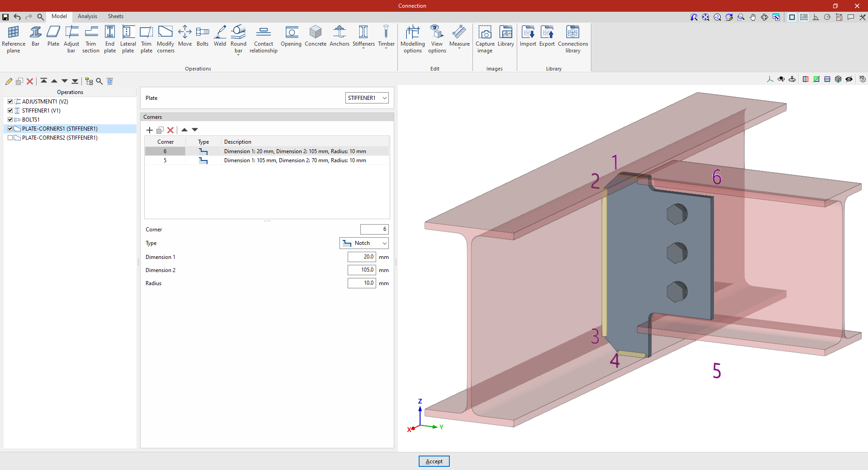This screenshot has height=470, width=868.
Task: Open the Stiffeners tool
Action: coord(363,36)
